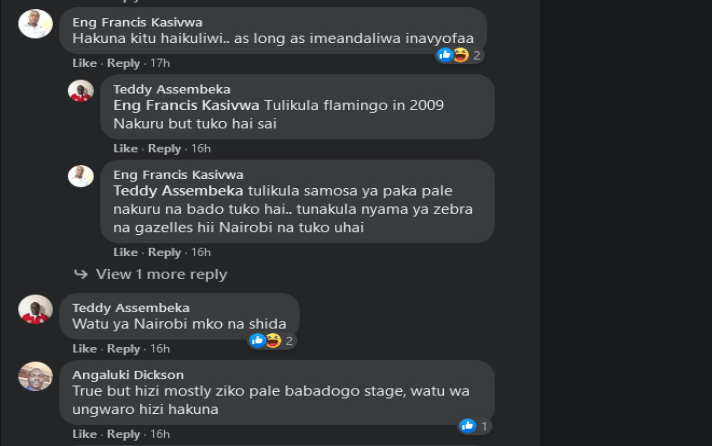Like Teddy Assembeka's 'Watu ya Nairobi' comment

click(x=84, y=349)
